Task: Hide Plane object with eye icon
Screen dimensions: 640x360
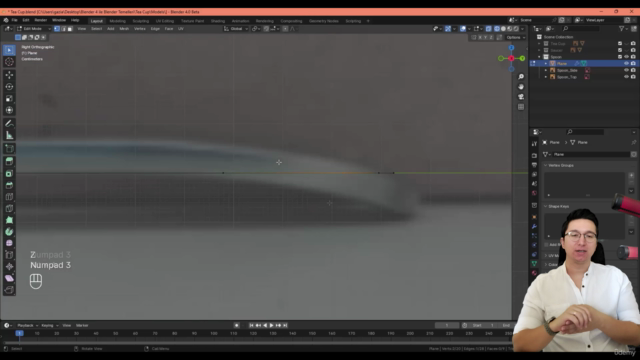Action: (x=626, y=63)
